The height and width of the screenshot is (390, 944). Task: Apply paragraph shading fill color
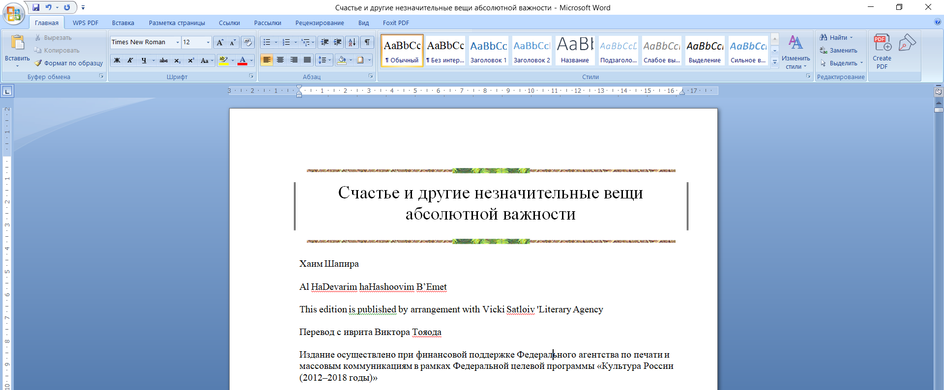click(341, 60)
